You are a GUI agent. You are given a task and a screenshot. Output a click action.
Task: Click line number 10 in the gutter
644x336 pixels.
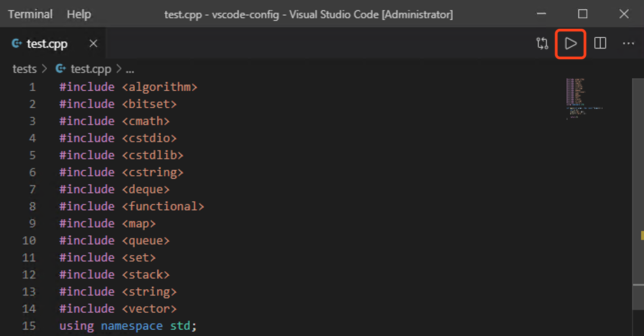click(x=29, y=240)
